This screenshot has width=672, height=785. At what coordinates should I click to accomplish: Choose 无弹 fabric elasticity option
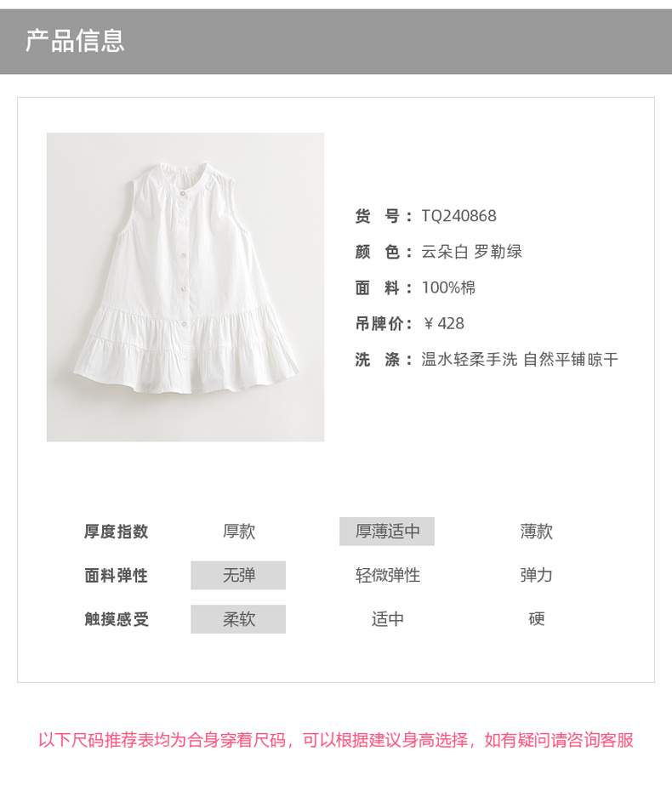click(x=238, y=575)
